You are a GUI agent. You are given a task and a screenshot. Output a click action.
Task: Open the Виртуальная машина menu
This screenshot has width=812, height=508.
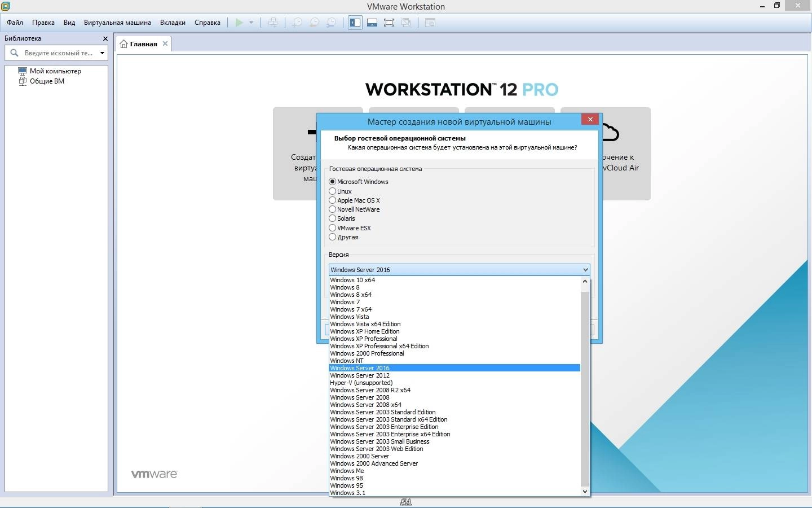pyautogui.click(x=117, y=23)
